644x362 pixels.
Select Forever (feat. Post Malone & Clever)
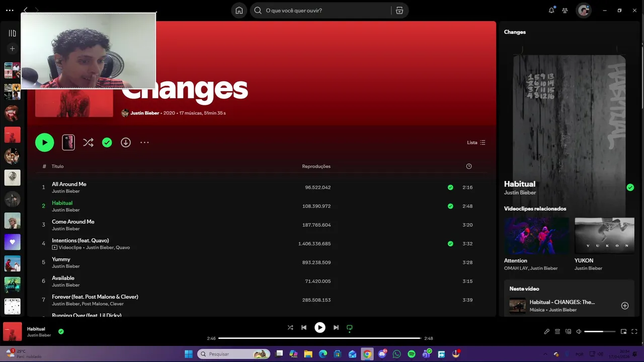(262, 300)
